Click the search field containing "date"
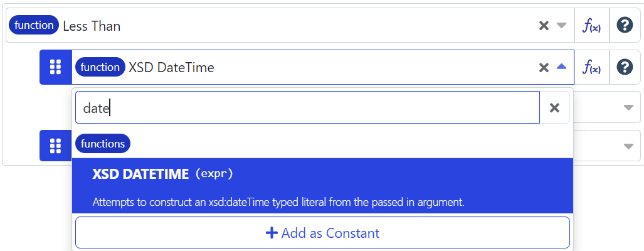Image resolution: width=644 pixels, height=251 pixels. [x=307, y=108]
